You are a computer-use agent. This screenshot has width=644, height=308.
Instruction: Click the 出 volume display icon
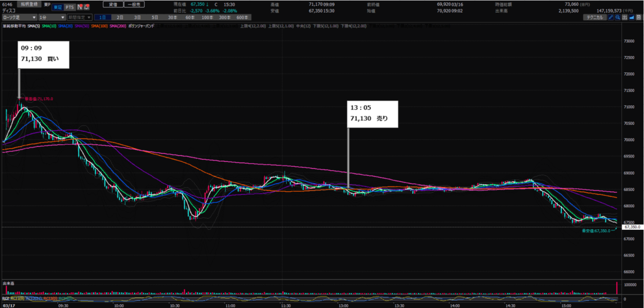click(x=625, y=17)
